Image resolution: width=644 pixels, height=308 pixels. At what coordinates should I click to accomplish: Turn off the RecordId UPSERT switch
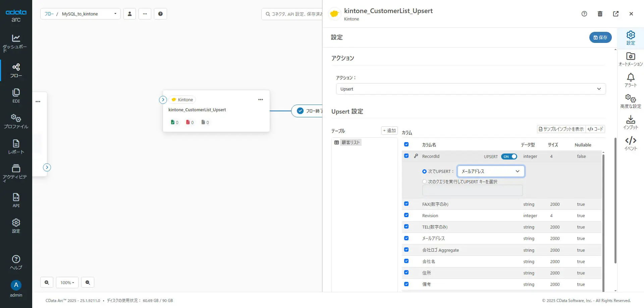click(509, 157)
